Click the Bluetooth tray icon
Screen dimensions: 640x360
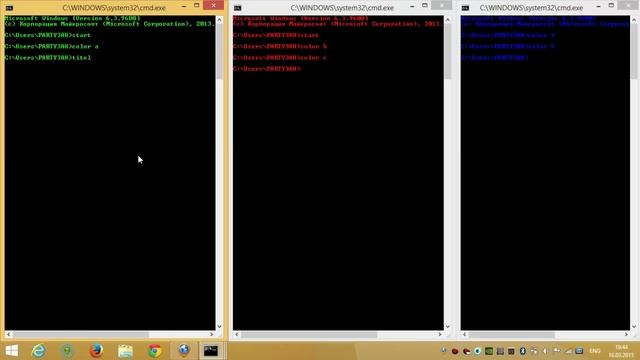tap(522, 351)
